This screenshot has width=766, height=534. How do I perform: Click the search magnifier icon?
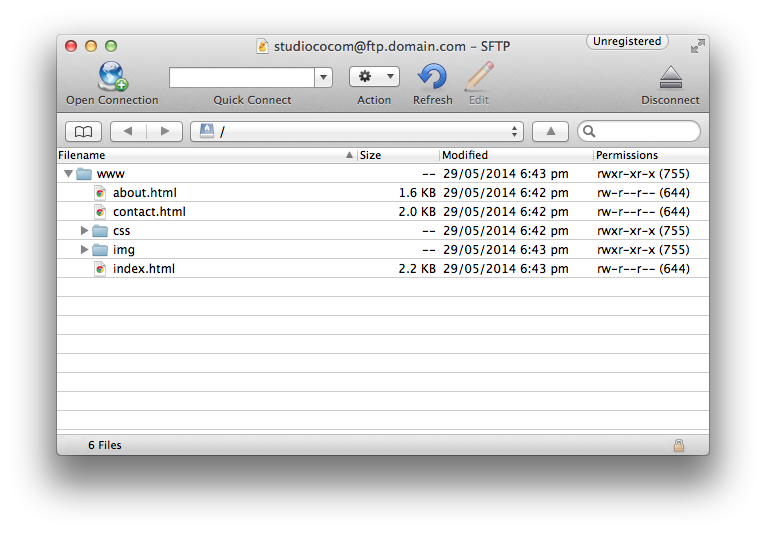click(x=589, y=131)
